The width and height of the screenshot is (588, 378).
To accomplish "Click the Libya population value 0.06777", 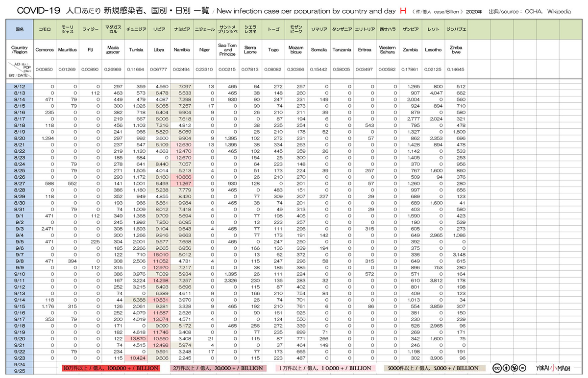I will point(159,70).
